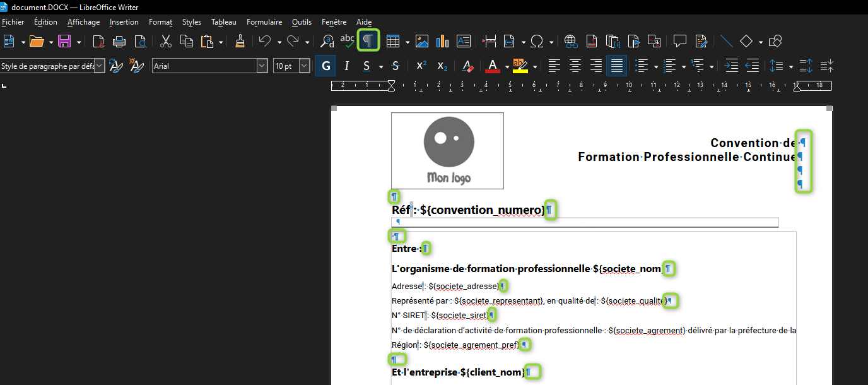Toggle formatting marks (pilcrow) button
The width and height of the screenshot is (868, 385).
[368, 41]
